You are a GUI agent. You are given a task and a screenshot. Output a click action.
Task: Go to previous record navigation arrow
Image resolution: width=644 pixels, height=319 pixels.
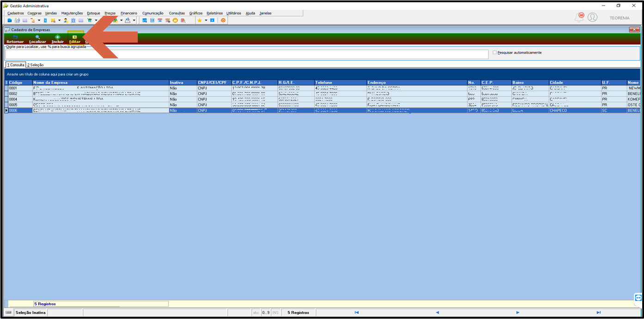pyautogui.click(x=437, y=313)
